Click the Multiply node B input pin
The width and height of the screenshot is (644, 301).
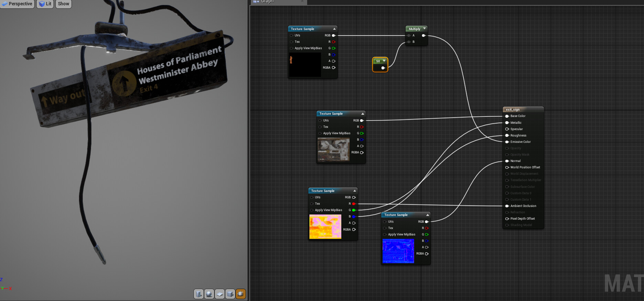(x=409, y=42)
